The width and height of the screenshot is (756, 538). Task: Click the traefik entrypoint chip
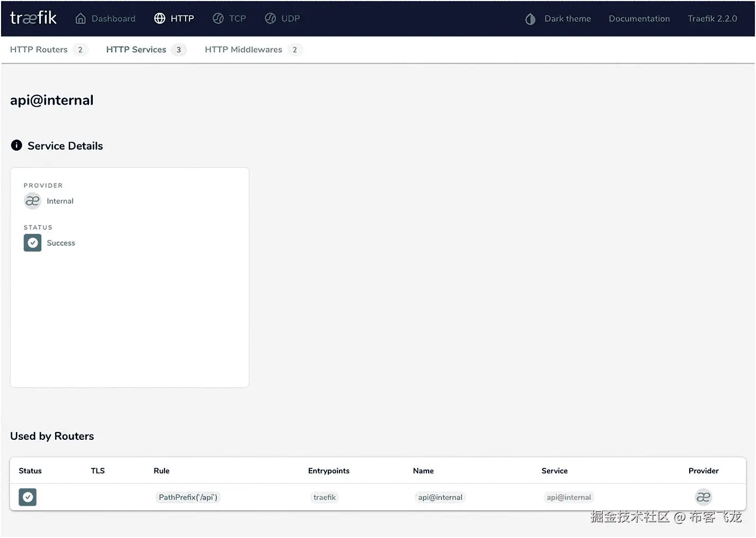(x=325, y=497)
